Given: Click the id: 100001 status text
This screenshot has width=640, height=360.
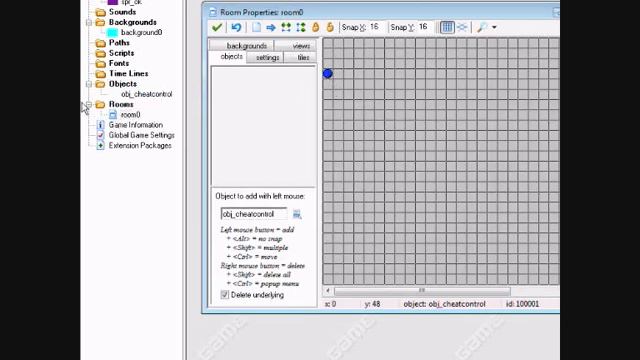Looking at the screenshot, I should click(x=522, y=304).
